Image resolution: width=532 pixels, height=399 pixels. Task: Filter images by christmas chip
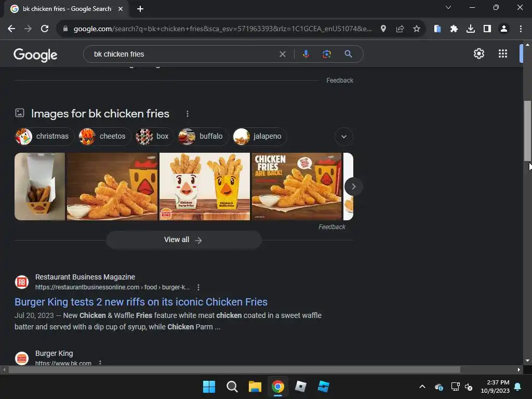click(45, 137)
